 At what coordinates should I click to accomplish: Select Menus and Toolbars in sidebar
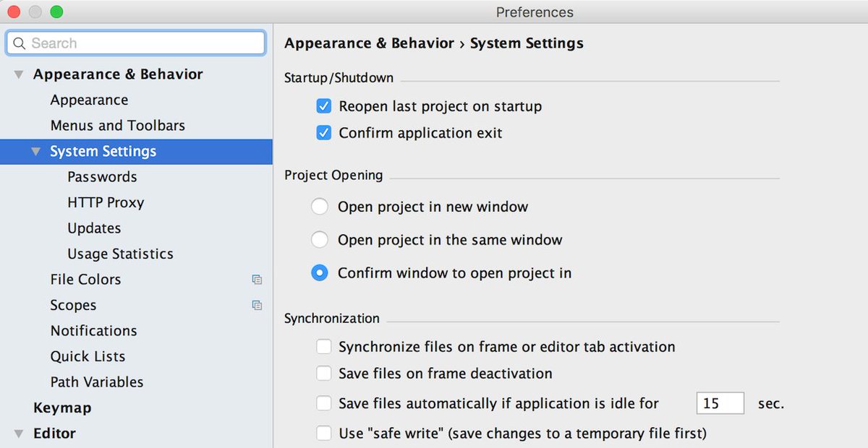pyautogui.click(x=117, y=126)
